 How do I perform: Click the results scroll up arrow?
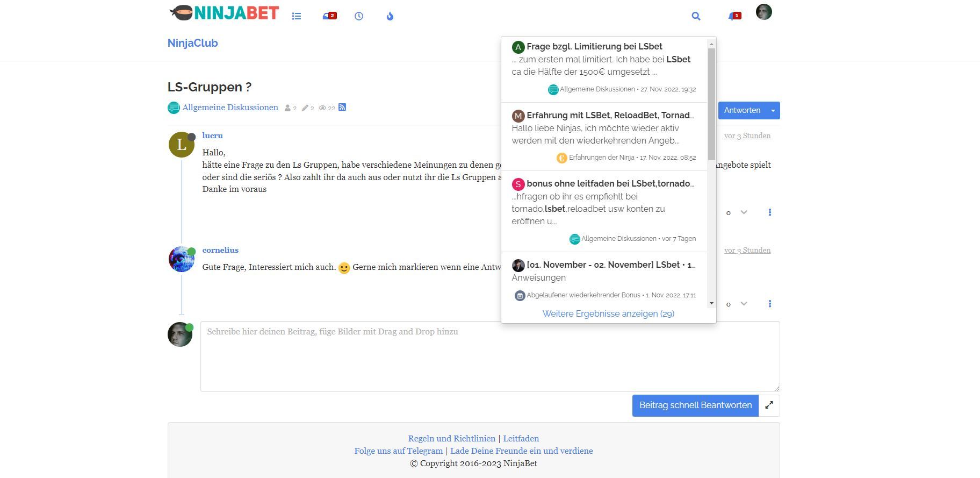point(711,44)
